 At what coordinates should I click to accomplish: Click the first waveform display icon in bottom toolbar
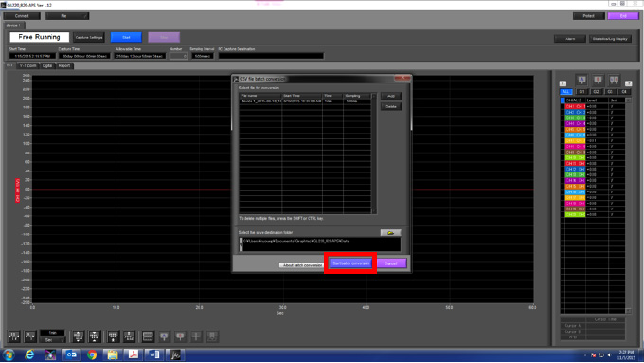pos(14,336)
